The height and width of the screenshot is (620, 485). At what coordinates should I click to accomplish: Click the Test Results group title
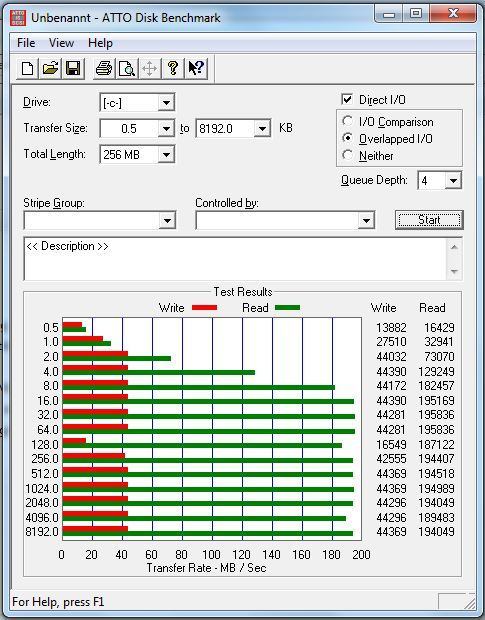click(243, 292)
